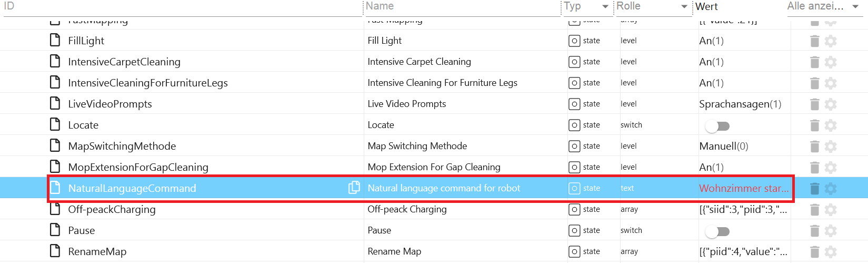This screenshot has height=263, width=868.
Task: Select the Off-peackCharging tree item
Action: coord(112,209)
